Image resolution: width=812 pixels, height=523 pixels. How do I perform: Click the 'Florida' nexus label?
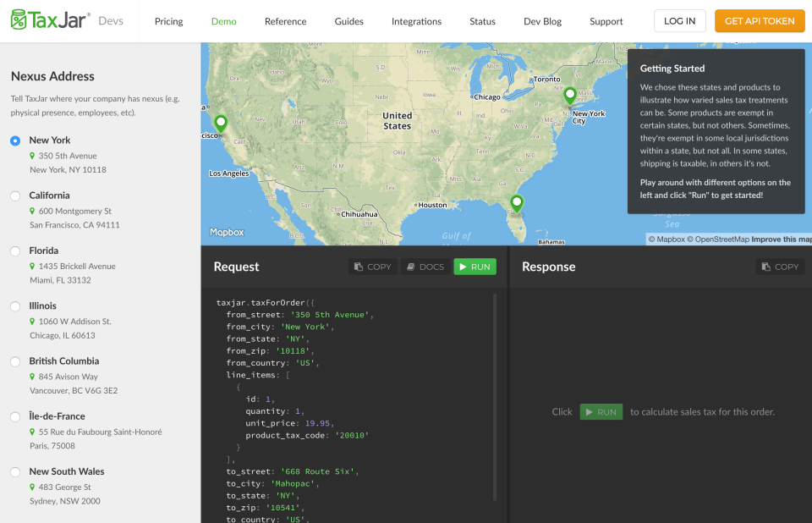pos(43,250)
